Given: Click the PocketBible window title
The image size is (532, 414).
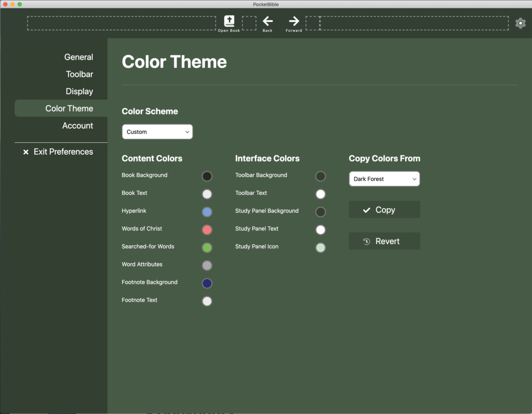Looking at the screenshot, I should [265, 4].
